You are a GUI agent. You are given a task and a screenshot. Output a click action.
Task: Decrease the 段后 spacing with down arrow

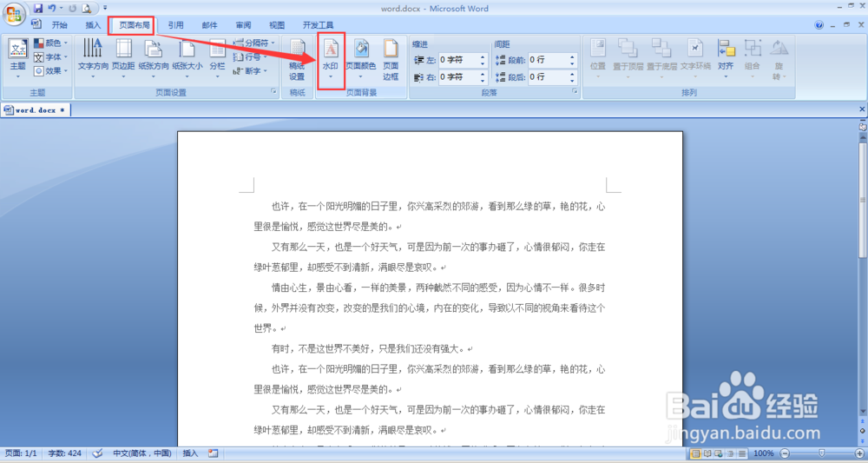tap(572, 81)
